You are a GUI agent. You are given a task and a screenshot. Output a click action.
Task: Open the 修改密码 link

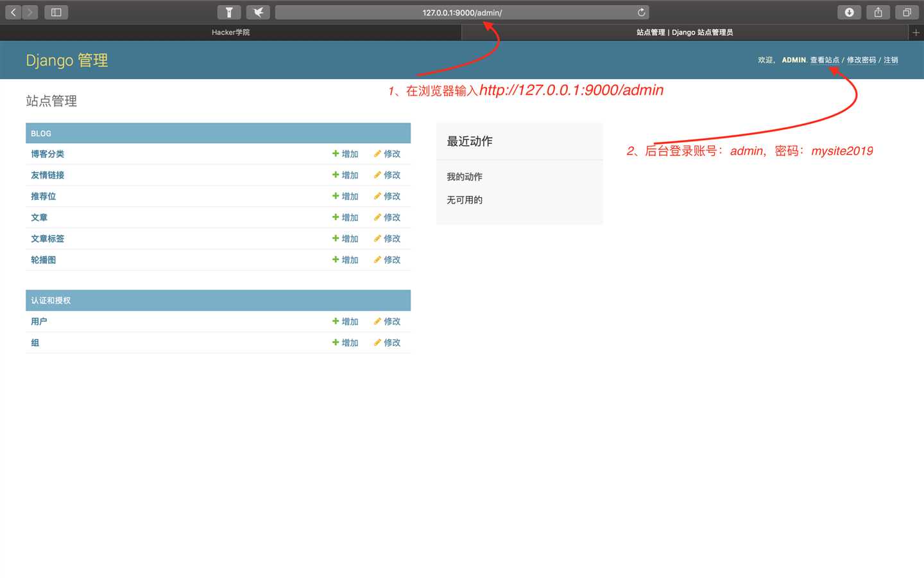tap(861, 60)
